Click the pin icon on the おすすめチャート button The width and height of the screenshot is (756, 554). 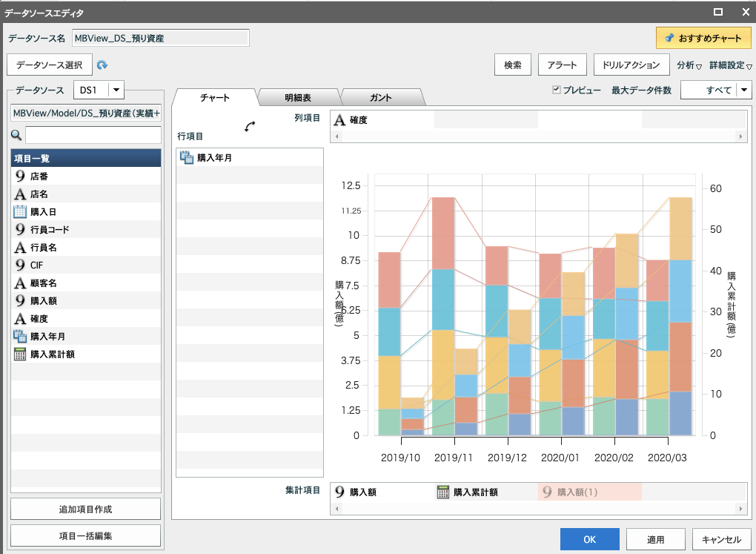click(669, 38)
